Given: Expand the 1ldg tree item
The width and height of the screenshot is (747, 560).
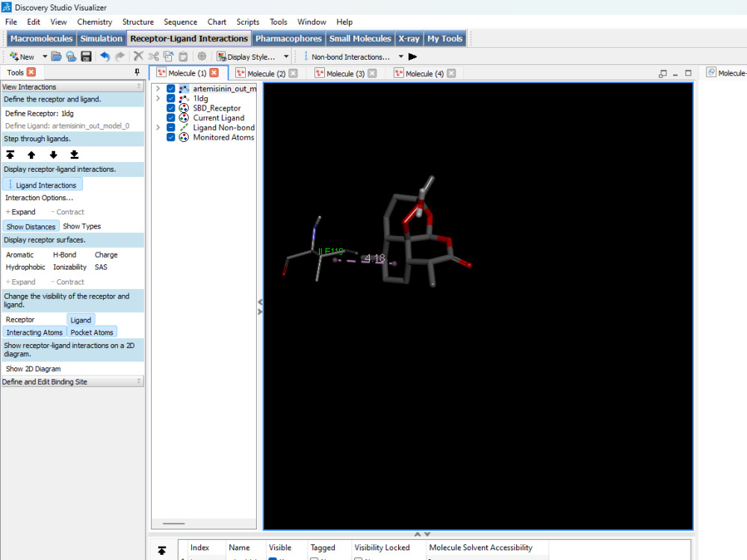Looking at the screenshot, I should (x=158, y=98).
